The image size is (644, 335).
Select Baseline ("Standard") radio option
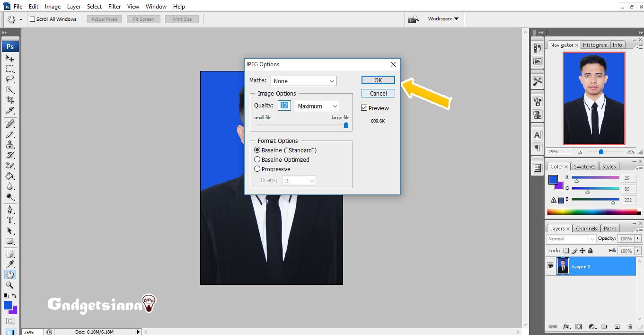257,150
